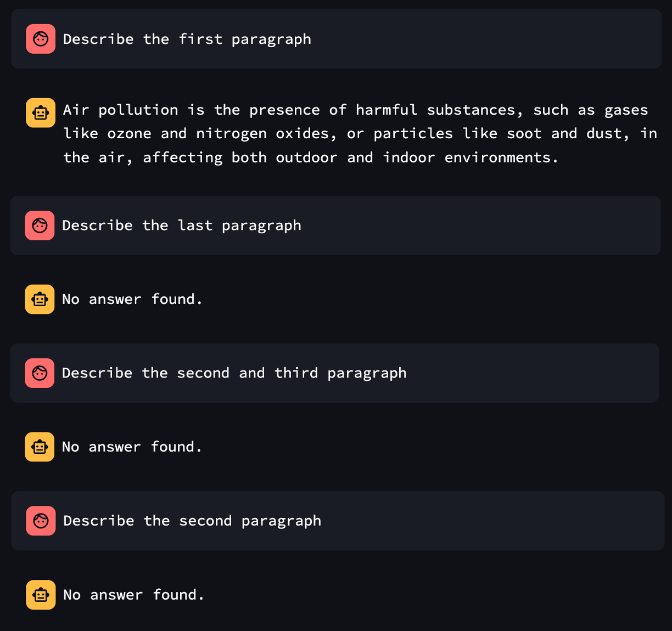Click bot avatar under the last-paragraph question

(40, 300)
